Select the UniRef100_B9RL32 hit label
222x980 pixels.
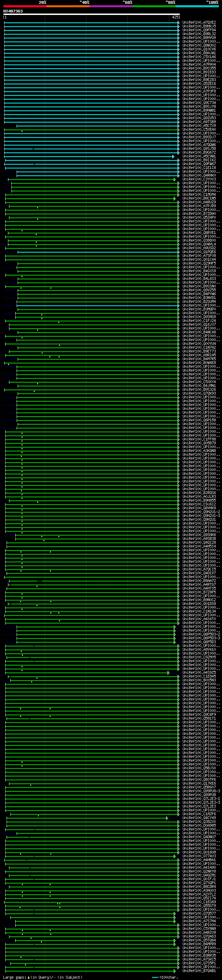click(199, 34)
